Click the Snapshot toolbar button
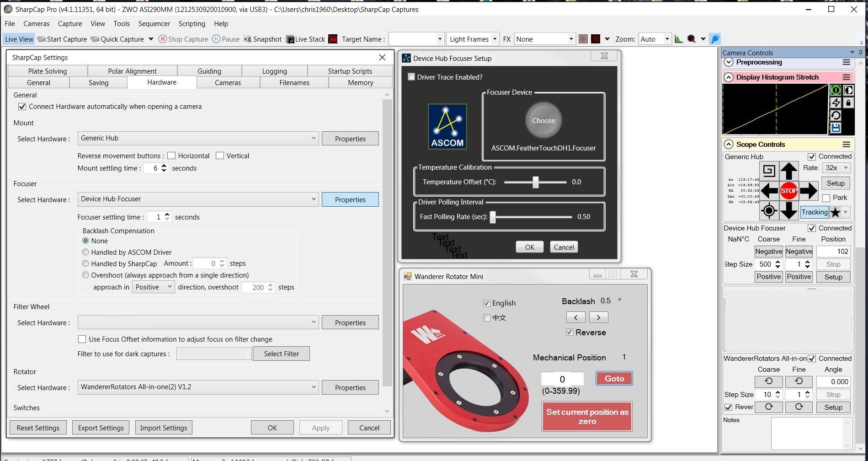The height and width of the screenshot is (461, 868). pos(262,39)
